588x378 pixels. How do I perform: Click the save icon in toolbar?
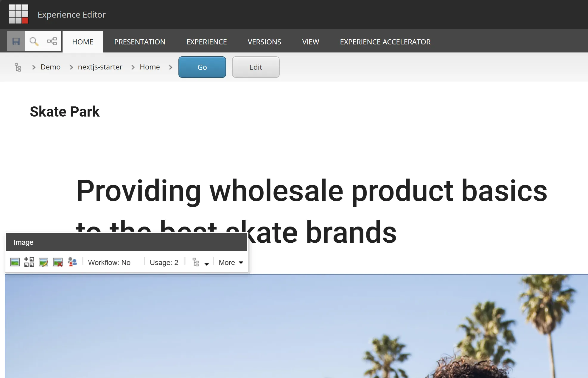[16, 41]
